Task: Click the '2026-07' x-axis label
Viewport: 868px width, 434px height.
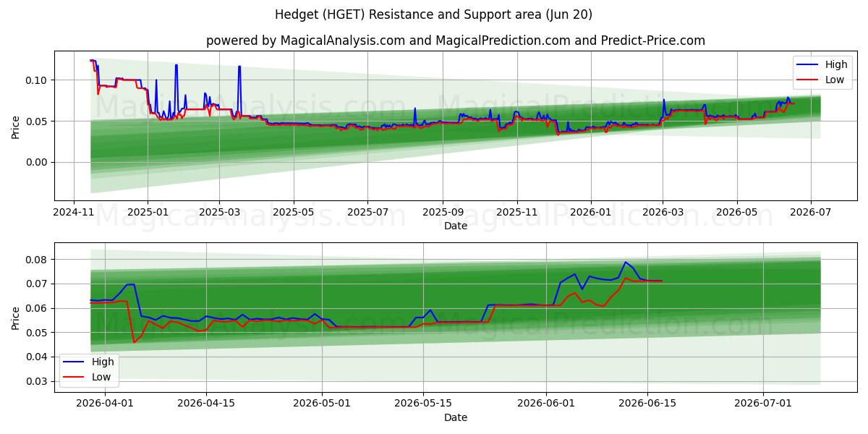Action: click(x=810, y=213)
